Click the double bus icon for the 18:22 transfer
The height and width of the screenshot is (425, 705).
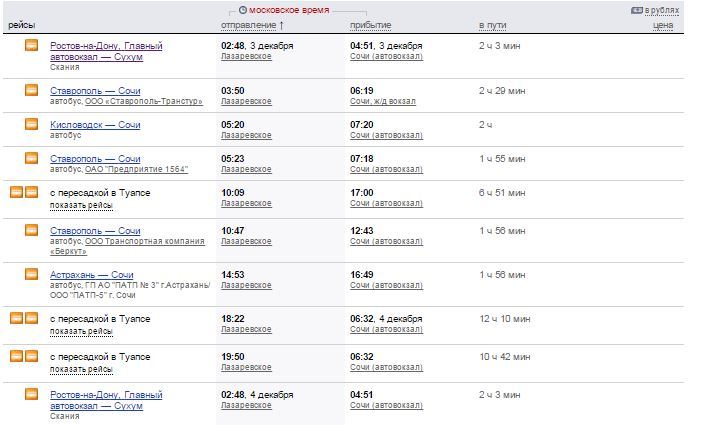click(x=23, y=319)
